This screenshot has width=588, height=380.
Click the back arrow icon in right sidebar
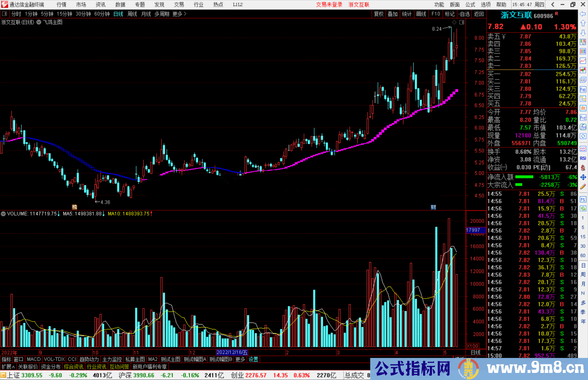(x=583, y=14)
